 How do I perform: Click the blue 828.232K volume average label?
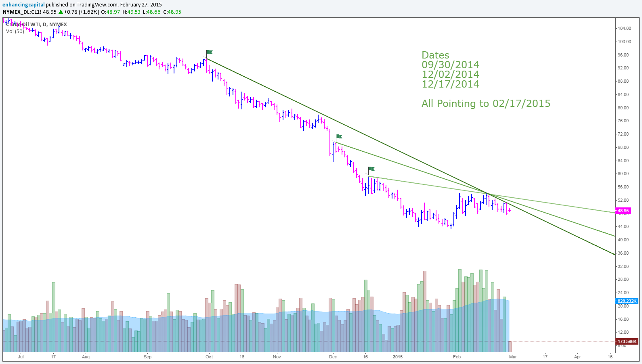(x=627, y=301)
